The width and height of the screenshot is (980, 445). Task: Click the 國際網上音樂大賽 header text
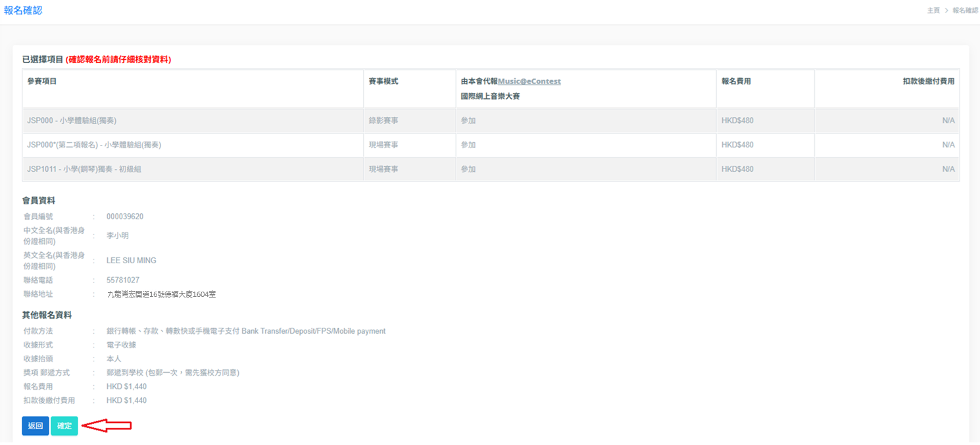coord(491,96)
